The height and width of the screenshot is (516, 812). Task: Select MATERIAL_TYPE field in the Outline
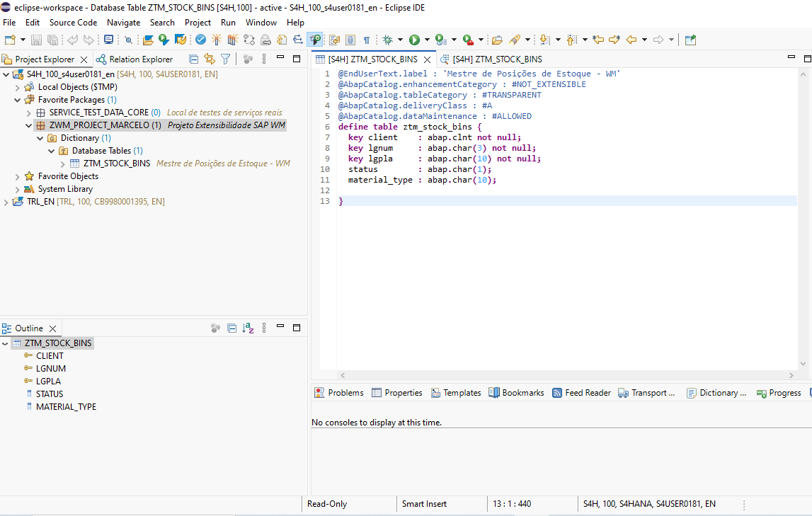tap(66, 407)
